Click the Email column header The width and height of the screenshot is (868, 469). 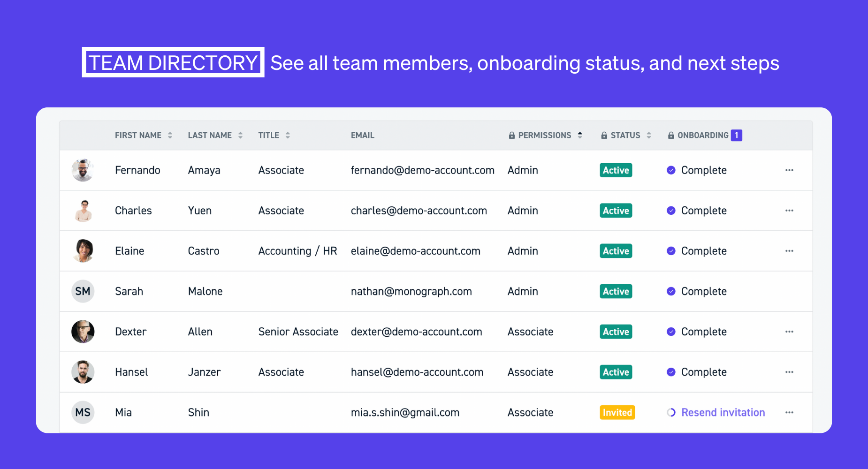coord(362,136)
